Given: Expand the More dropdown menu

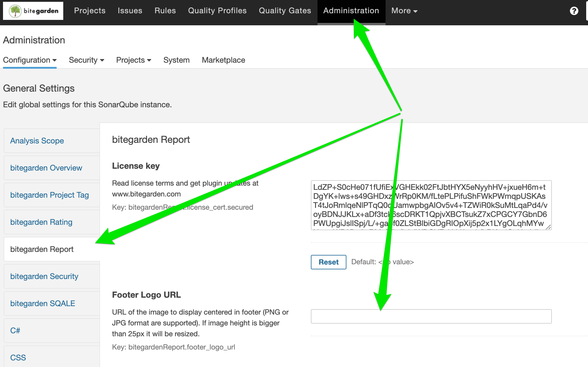Looking at the screenshot, I should (404, 11).
